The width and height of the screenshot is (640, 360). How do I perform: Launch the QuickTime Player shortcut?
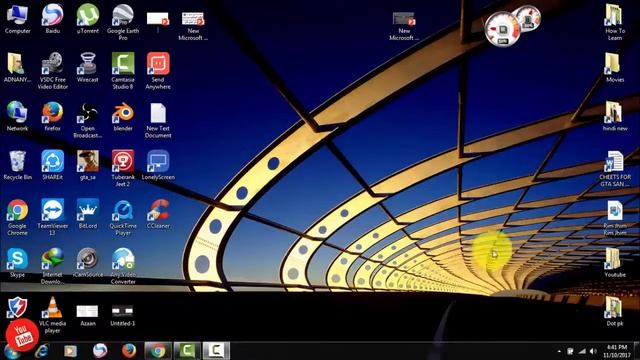tap(123, 217)
